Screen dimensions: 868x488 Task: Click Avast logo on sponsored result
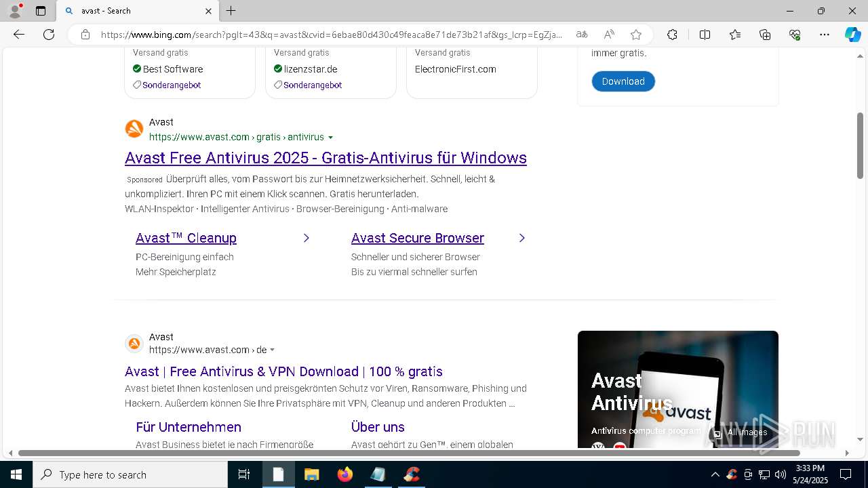134,129
